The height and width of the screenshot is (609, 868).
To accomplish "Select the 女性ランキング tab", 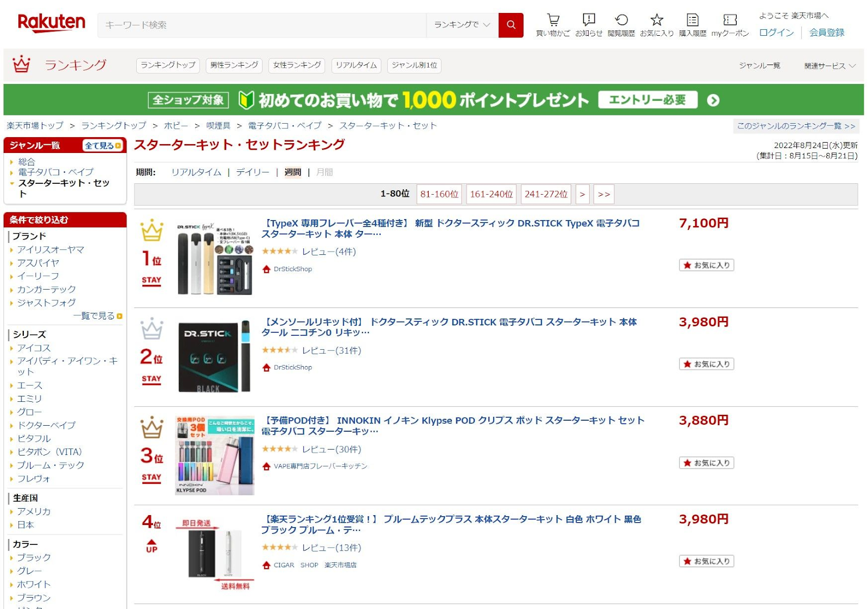I will tap(297, 65).
